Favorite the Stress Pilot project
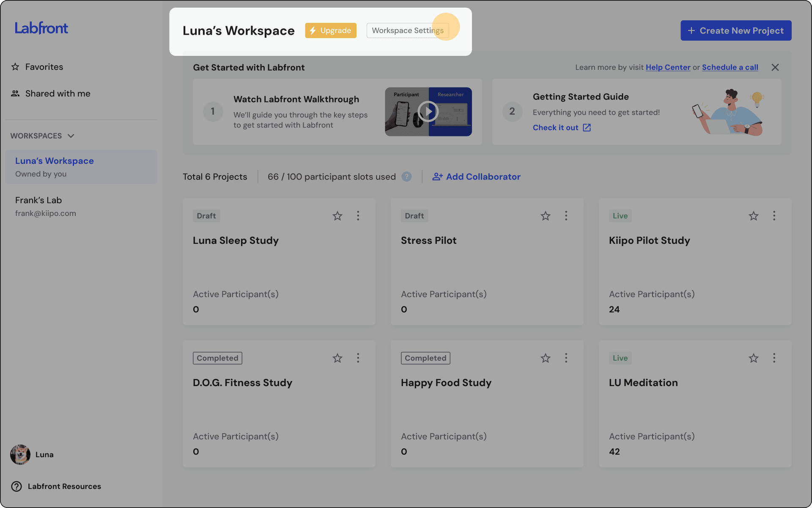Viewport: 812px width, 508px height. point(545,216)
